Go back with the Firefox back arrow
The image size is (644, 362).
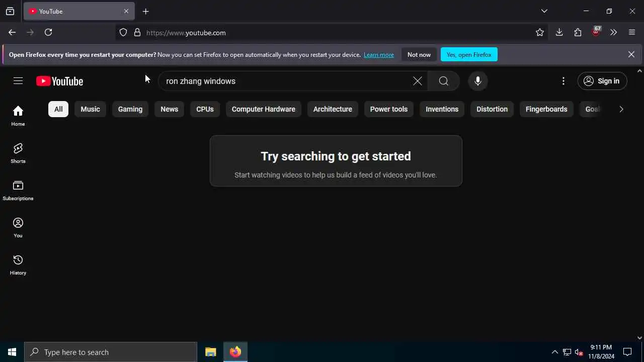click(x=12, y=32)
